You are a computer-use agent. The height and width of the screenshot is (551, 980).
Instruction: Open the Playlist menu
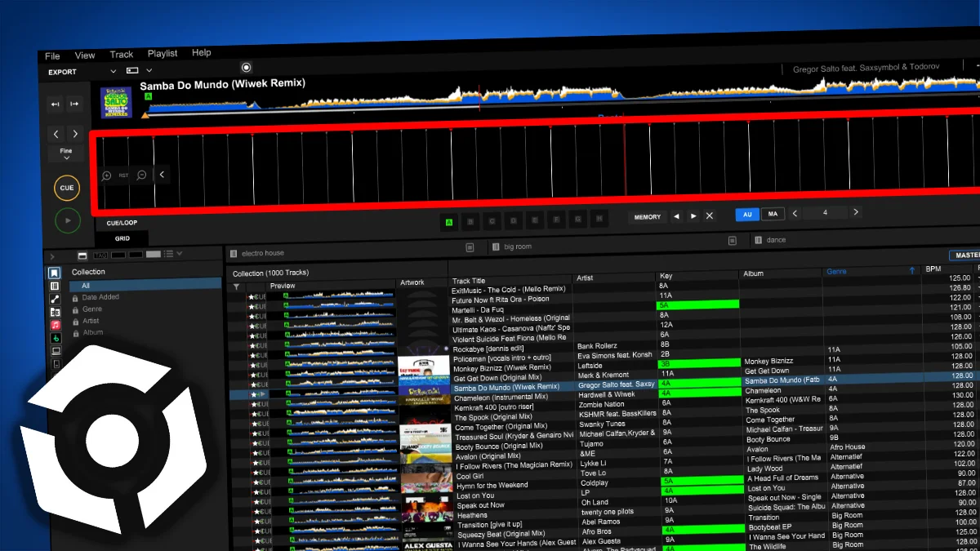(163, 54)
